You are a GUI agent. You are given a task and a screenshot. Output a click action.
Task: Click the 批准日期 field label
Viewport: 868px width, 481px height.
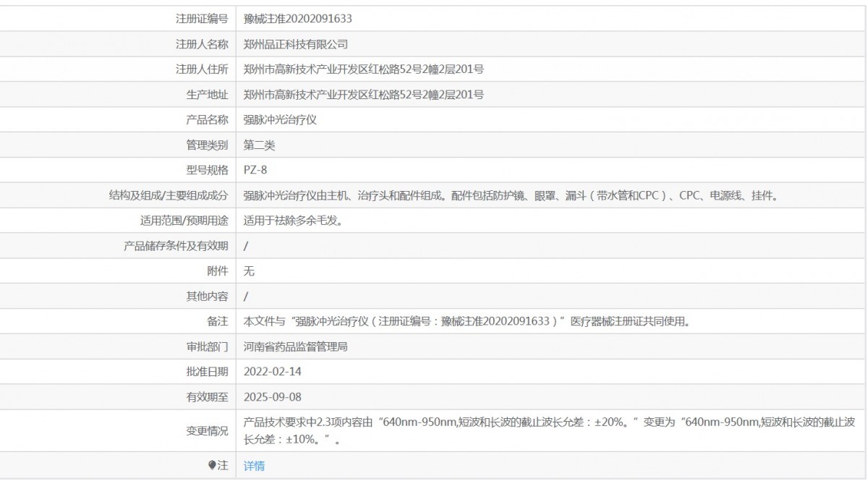pos(207,372)
